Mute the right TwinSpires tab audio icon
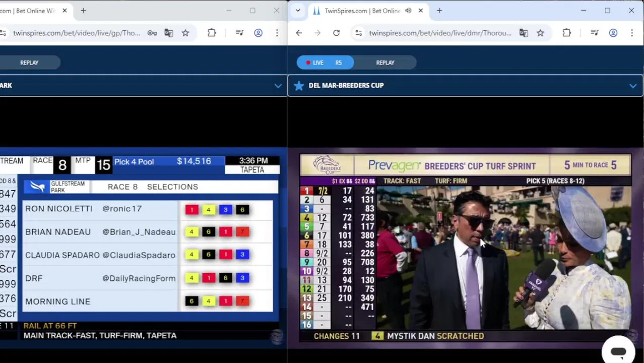644x363 pixels. (408, 11)
